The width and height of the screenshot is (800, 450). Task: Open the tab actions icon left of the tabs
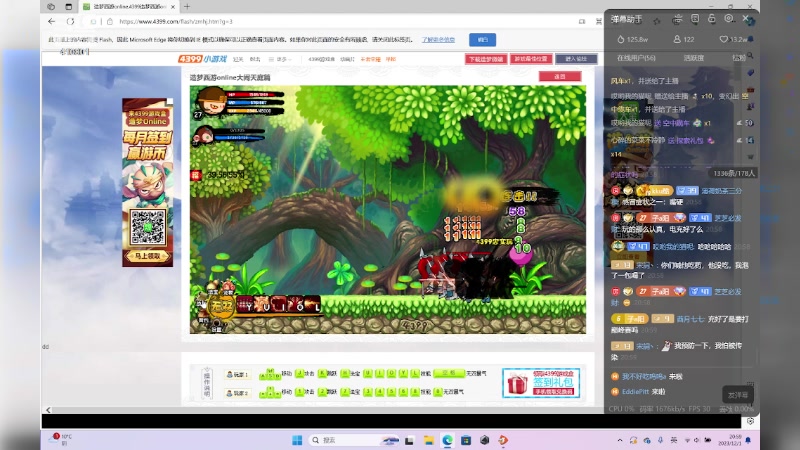point(51,7)
